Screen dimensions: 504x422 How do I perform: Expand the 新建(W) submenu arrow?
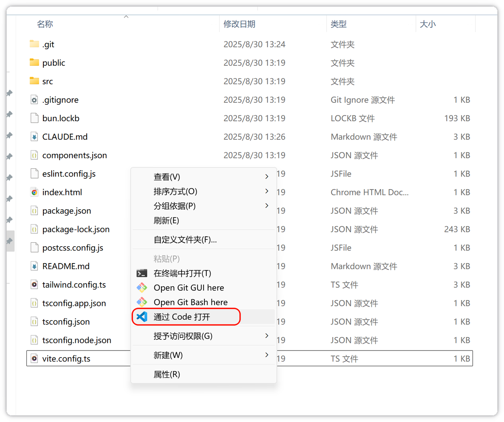point(267,355)
